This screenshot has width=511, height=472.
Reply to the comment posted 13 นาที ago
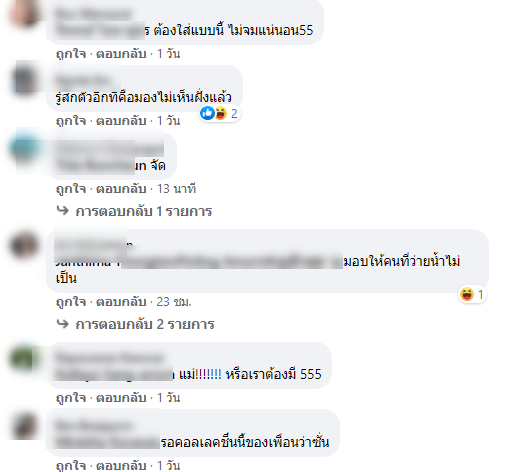tap(121, 189)
